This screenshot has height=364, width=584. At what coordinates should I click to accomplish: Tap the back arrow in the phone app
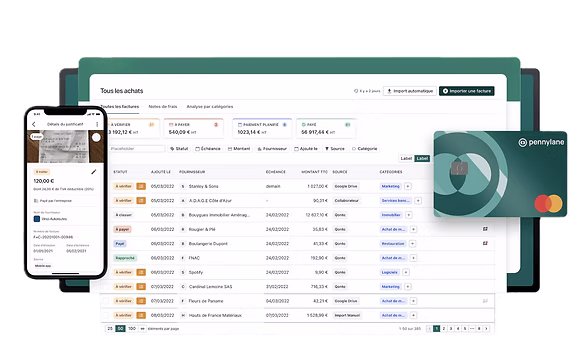pos(34,124)
